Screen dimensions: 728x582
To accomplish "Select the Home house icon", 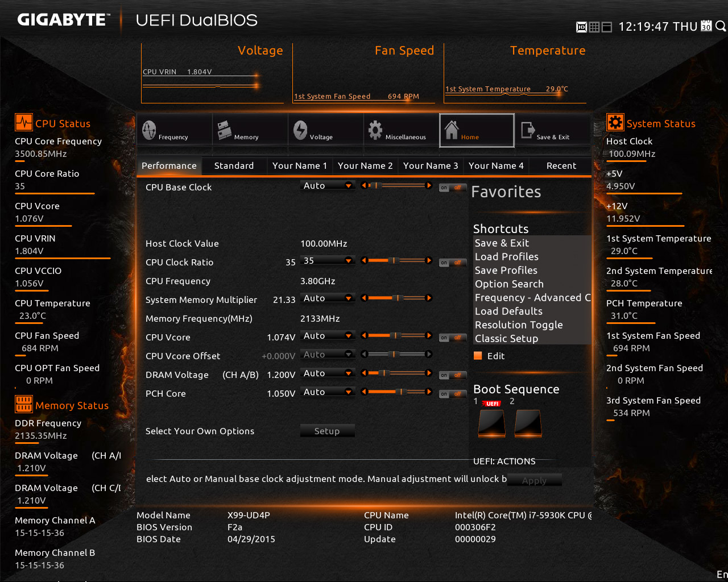I will pos(452,130).
